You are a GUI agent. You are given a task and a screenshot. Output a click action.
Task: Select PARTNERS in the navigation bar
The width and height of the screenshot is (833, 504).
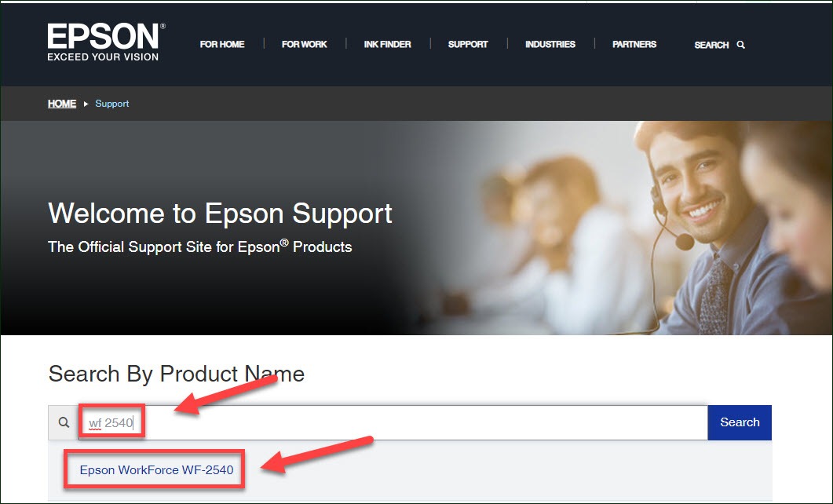point(634,45)
